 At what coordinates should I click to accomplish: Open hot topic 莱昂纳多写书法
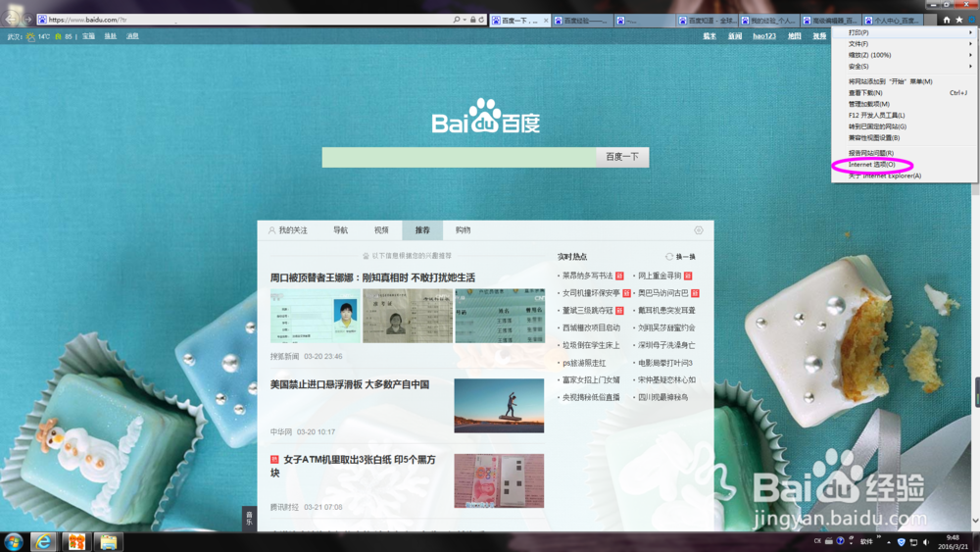587,276
